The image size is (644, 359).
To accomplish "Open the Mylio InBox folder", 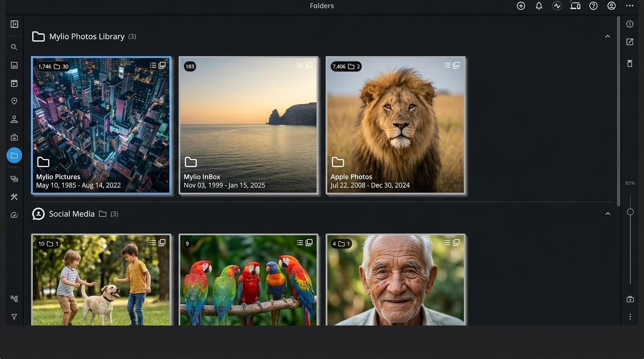I will point(249,125).
